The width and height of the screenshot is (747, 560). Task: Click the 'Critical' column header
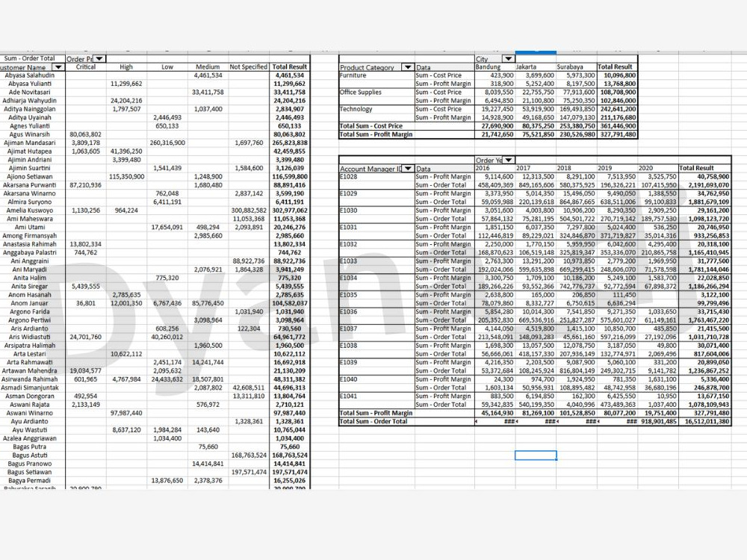tap(86, 67)
